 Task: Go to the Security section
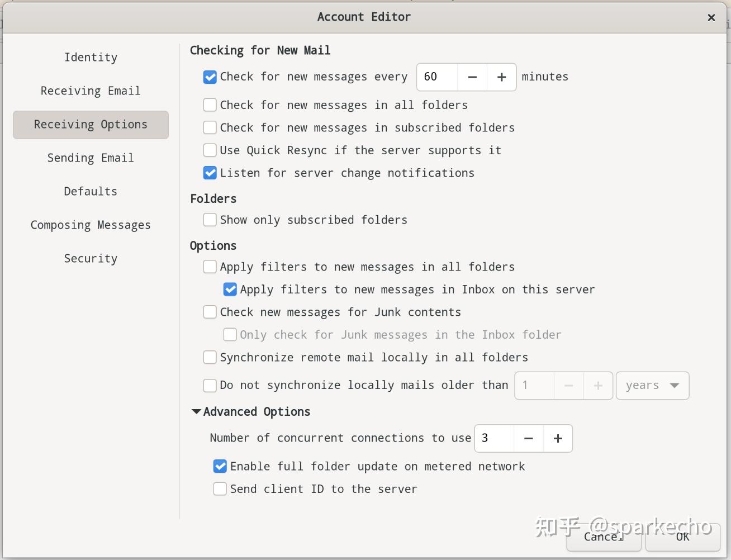coord(91,259)
